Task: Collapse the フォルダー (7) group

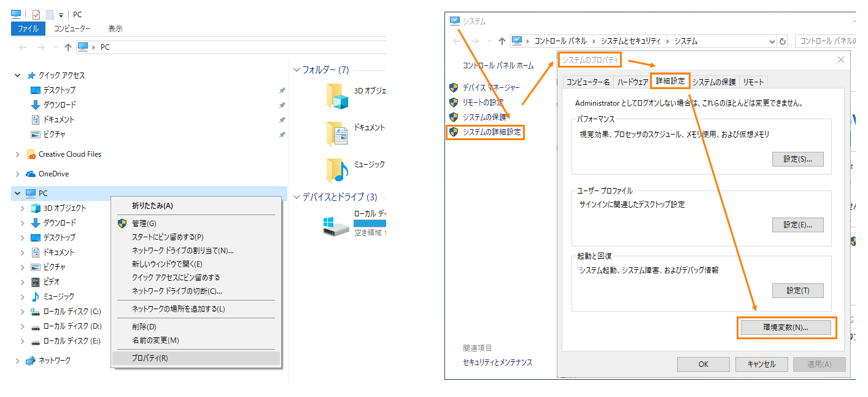Action: [296, 70]
